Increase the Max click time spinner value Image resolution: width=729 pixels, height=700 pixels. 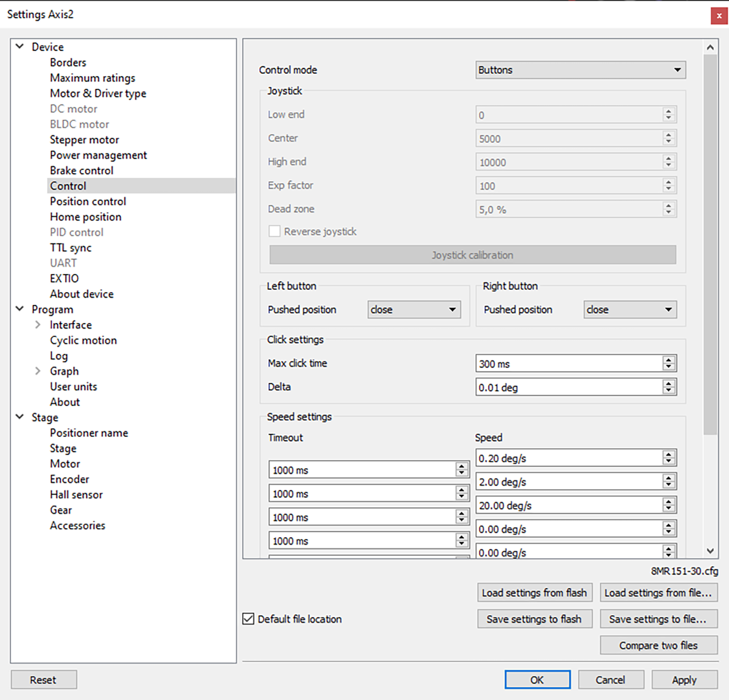(669, 360)
